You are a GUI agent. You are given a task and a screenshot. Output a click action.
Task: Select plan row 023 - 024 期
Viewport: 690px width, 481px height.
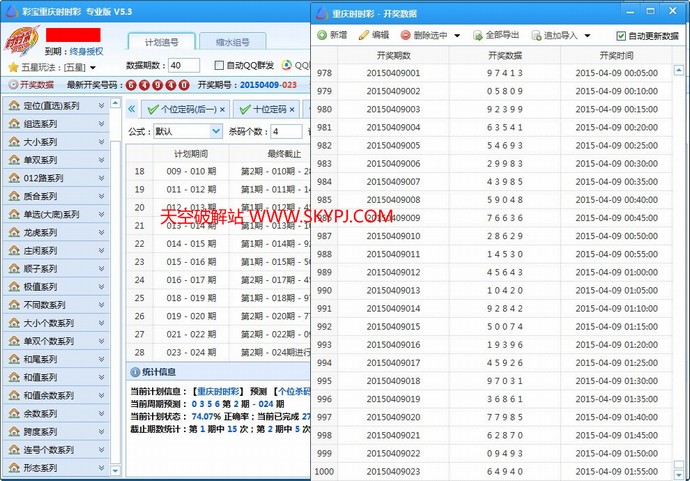[x=219, y=352]
